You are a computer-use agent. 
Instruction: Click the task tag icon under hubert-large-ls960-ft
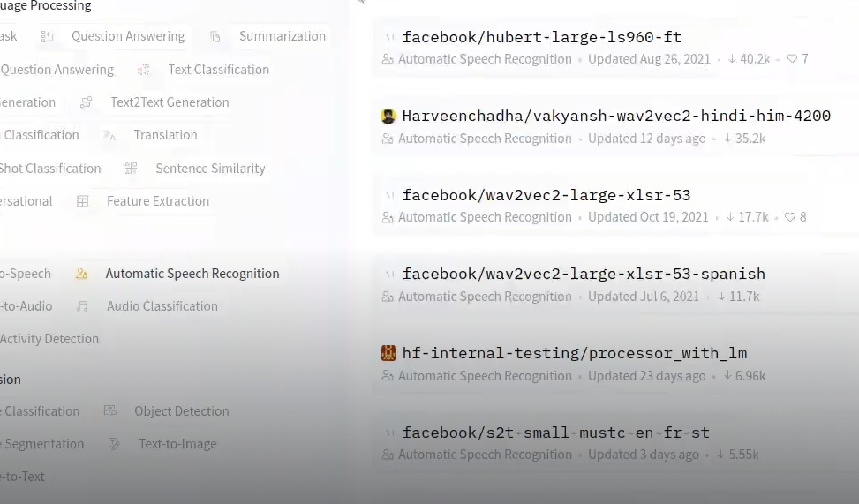click(388, 59)
